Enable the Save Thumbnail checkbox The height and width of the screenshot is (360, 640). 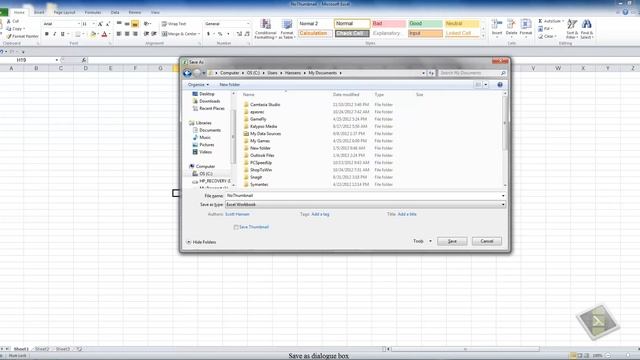point(236,227)
